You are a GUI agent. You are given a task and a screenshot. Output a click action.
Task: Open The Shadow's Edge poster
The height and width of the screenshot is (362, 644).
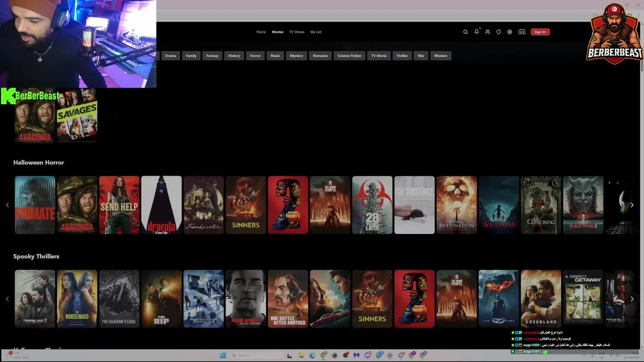coord(119,299)
